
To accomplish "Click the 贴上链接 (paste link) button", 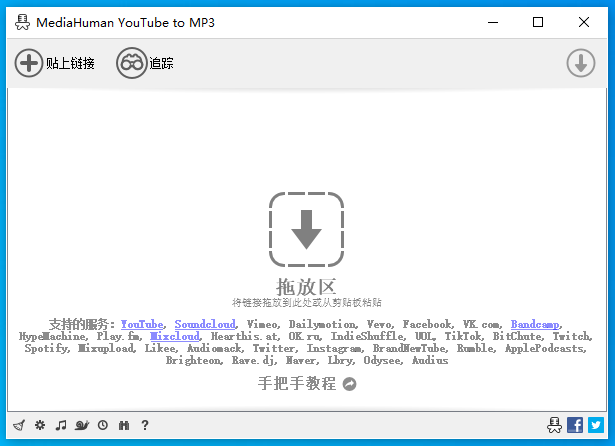I will (x=55, y=63).
